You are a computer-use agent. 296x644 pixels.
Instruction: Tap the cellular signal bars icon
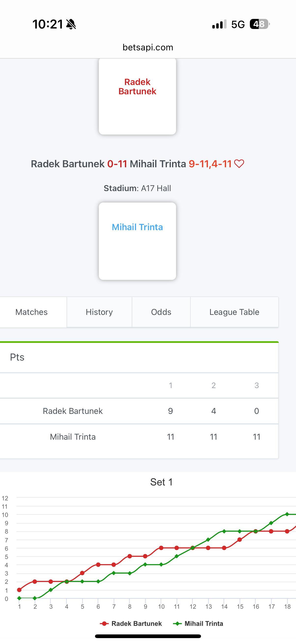coord(219,24)
